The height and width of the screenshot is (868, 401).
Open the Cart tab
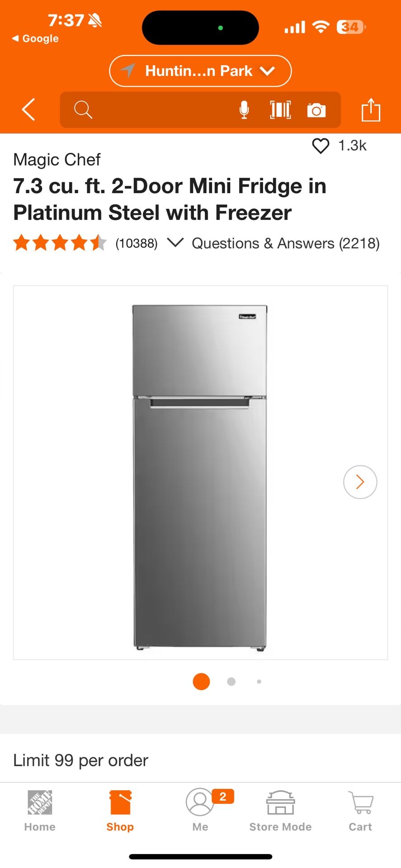[x=360, y=811]
